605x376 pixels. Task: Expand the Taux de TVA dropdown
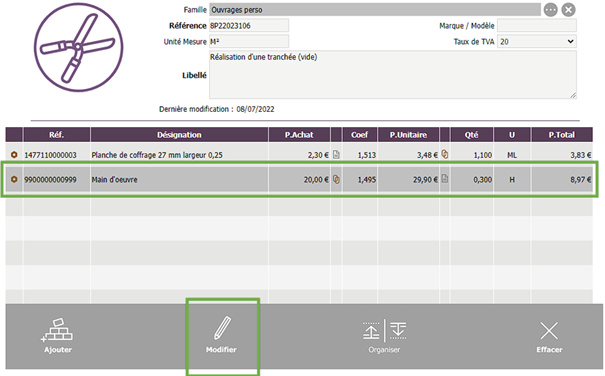click(x=537, y=42)
